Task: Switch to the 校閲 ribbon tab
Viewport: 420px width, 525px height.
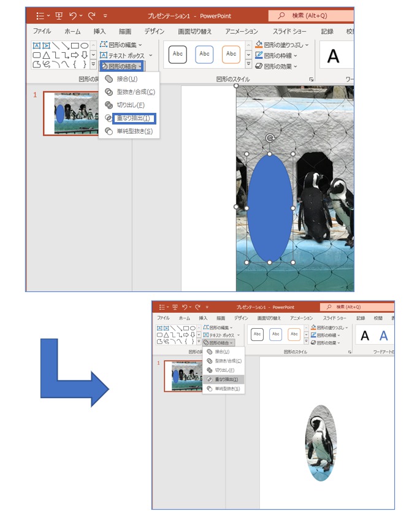Action: tap(378, 318)
